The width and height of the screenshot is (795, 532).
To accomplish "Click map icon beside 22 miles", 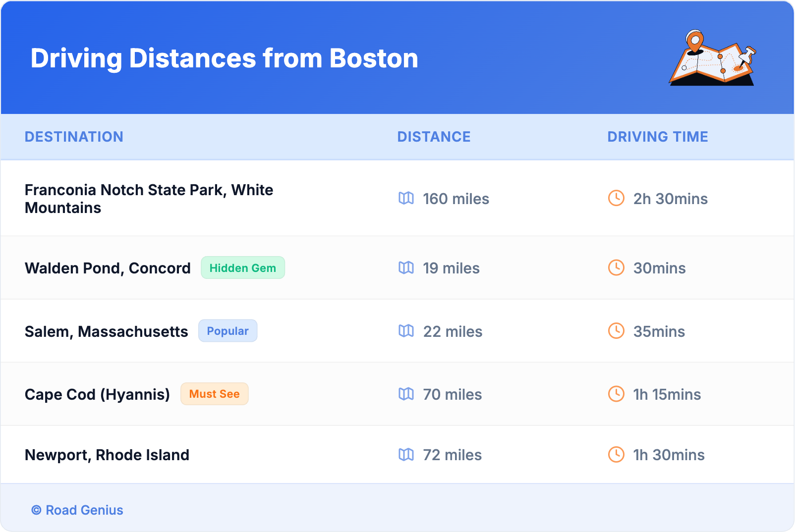I will pyautogui.click(x=406, y=331).
